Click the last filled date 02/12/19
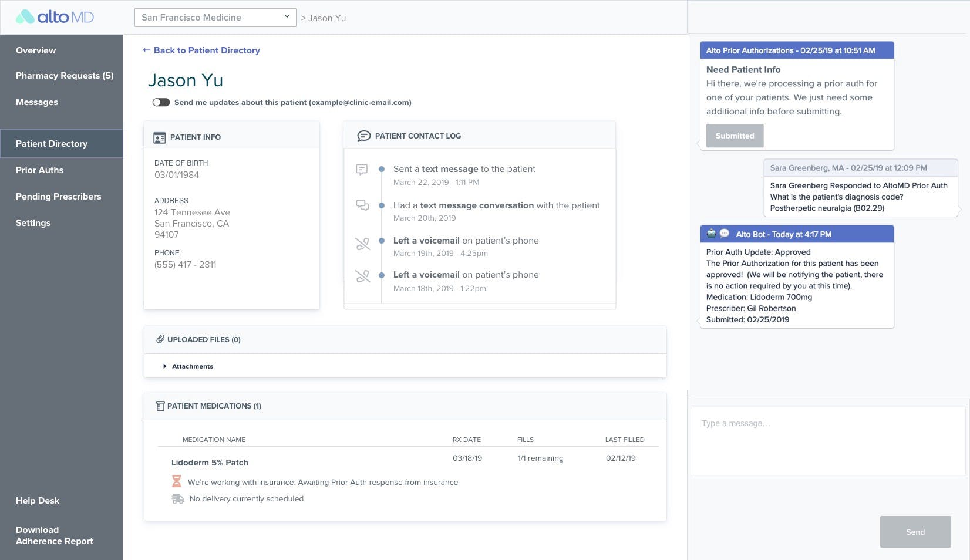 621,458
